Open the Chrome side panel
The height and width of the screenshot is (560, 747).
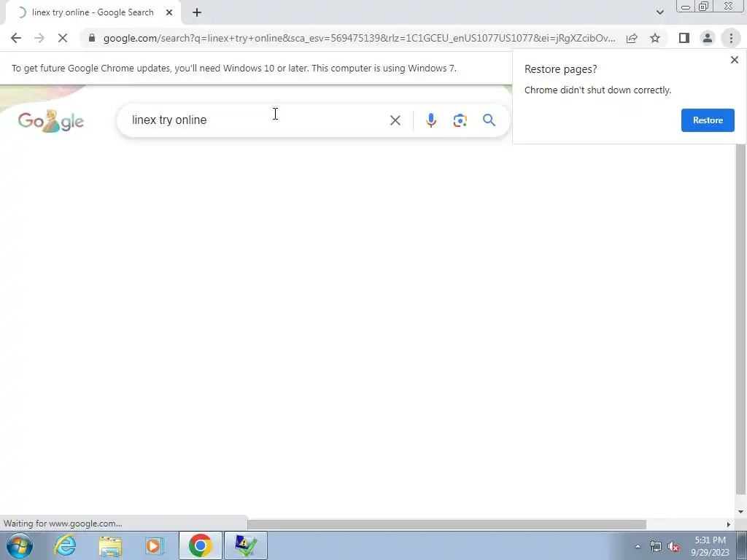point(684,38)
